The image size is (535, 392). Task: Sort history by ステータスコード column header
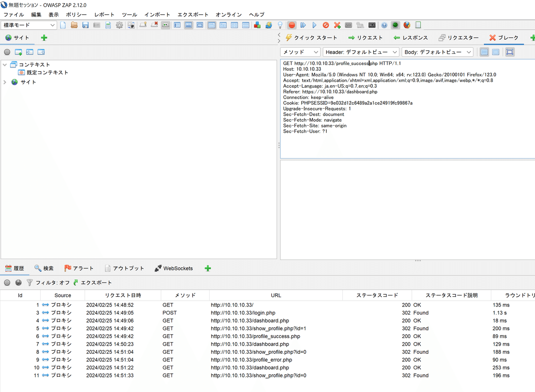pos(377,295)
